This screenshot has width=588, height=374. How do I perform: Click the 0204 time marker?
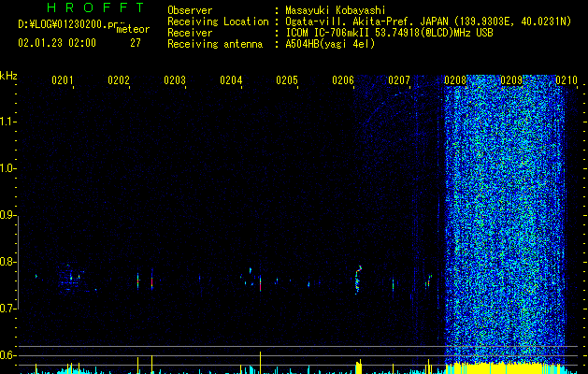point(231,80)
